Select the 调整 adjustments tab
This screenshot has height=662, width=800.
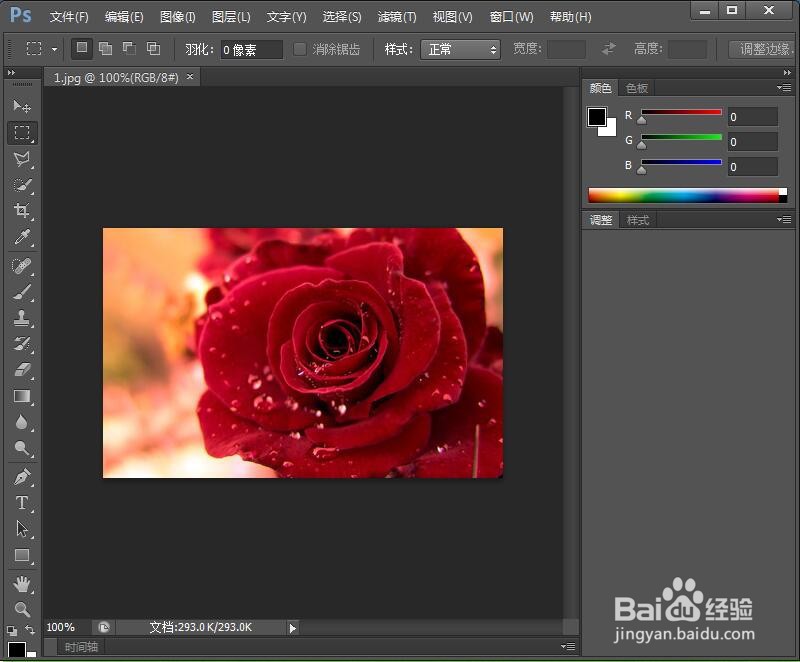(x=601, y=220)
